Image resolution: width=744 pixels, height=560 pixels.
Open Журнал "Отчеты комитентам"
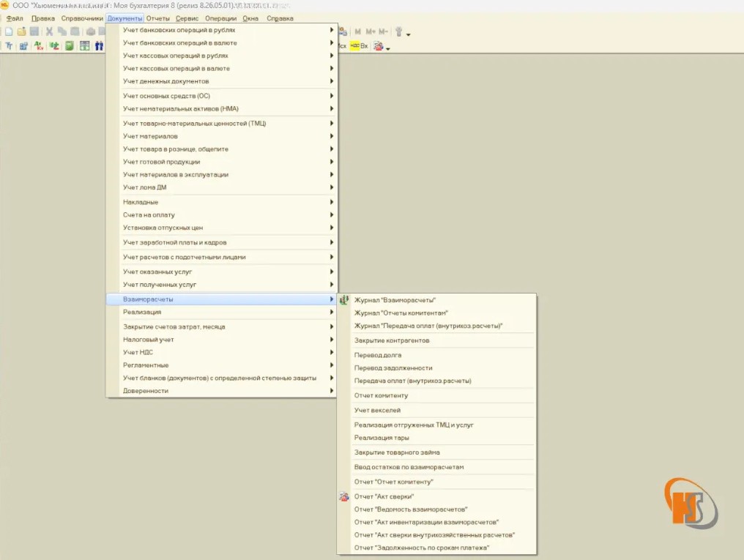436,313
